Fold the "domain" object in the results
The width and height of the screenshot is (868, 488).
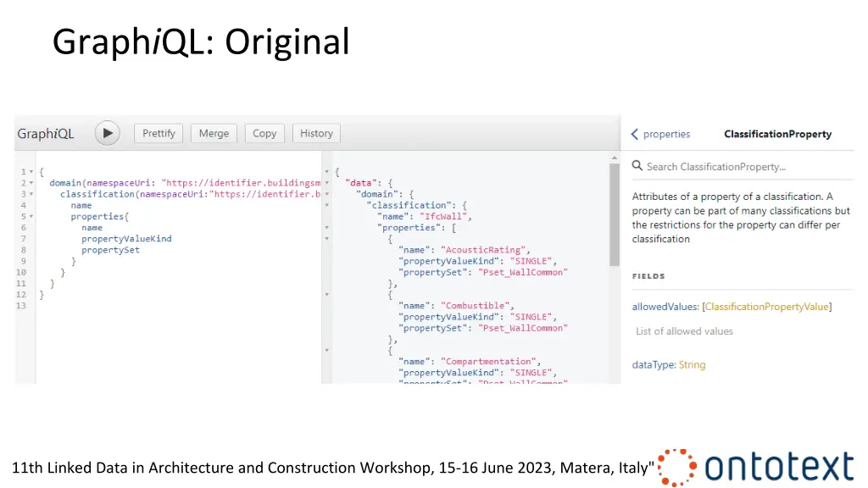click(x=327, y=194)
